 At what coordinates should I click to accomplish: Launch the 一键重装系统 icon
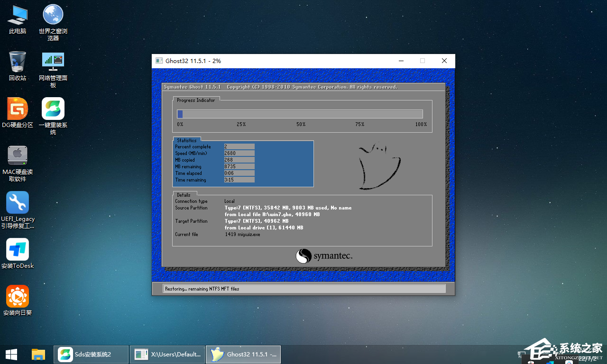coord(53,116)
